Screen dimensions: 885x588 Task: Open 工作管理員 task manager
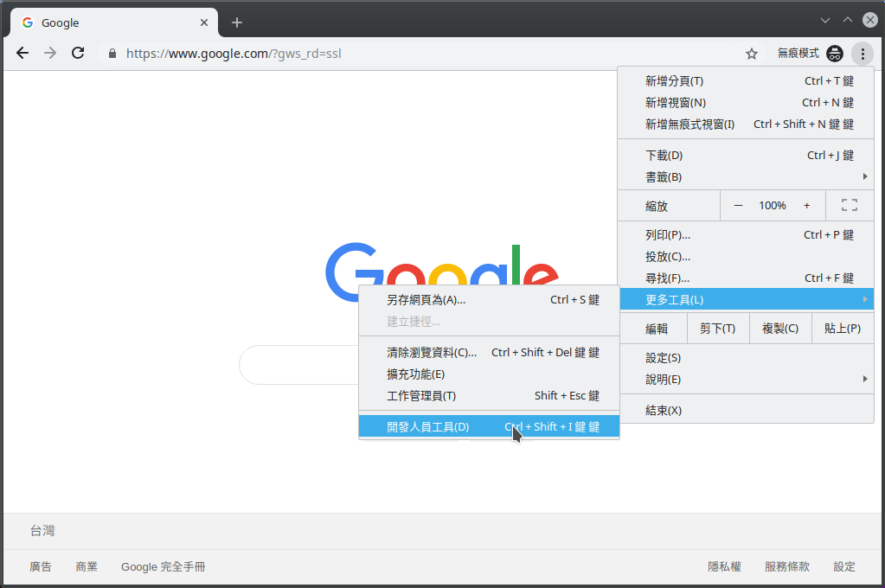[421, 396]
